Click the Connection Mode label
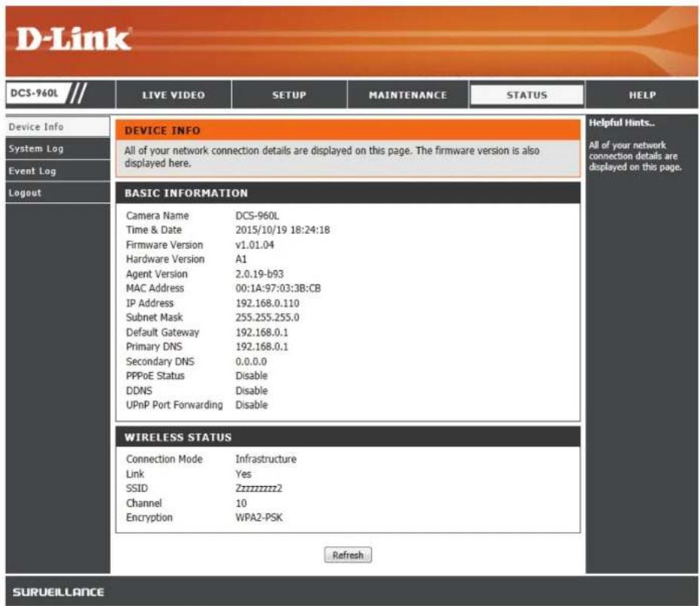Screen dimensions: 700x606 (x=164, y=459)
